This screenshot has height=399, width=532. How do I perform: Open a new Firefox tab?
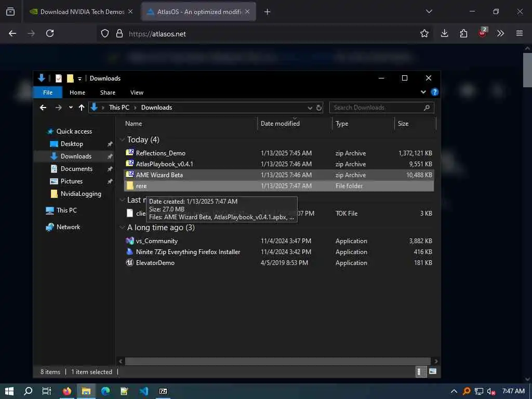pyautogui.click(x=268, y=12)
